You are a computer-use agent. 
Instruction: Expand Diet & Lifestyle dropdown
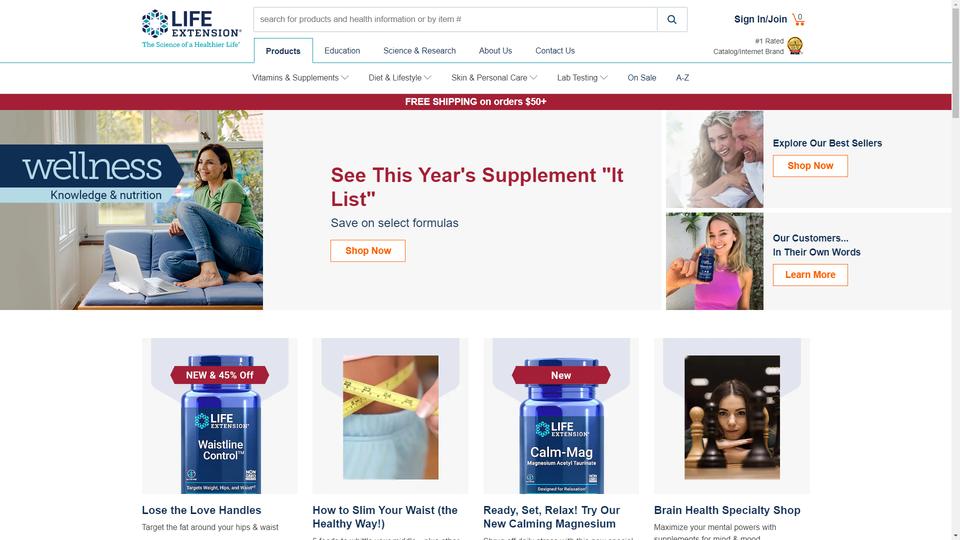pos(400,78)
